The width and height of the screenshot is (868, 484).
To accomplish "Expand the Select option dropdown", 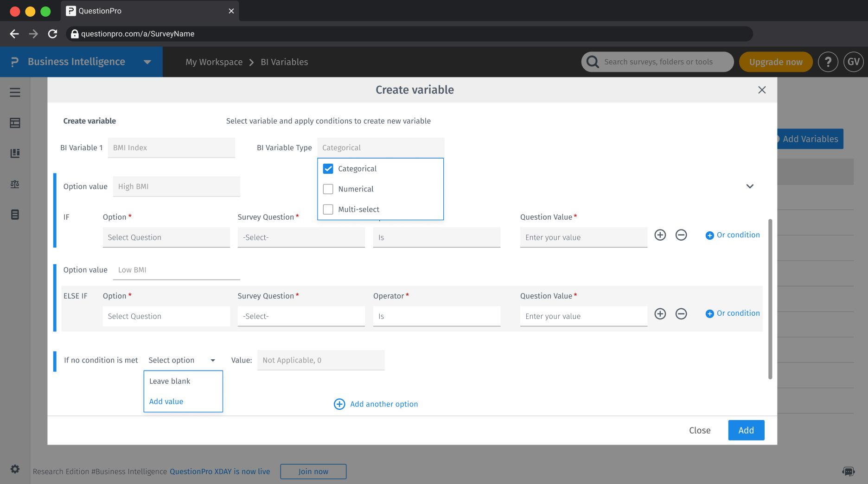I will click(182, 360).
